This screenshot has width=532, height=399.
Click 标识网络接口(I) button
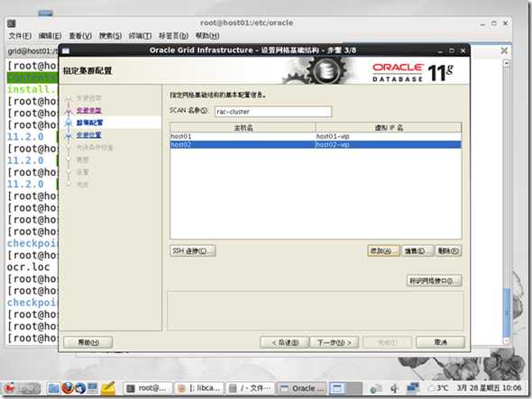pos(434,281)
